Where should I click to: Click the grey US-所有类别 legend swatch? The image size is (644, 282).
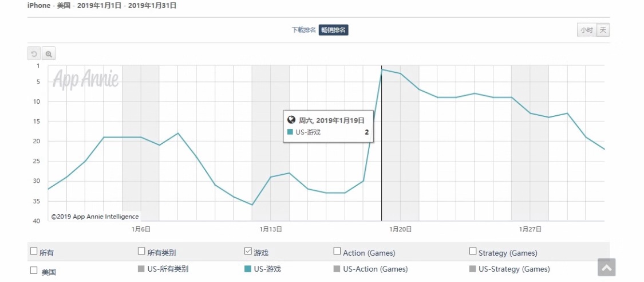tap(141, 269)
